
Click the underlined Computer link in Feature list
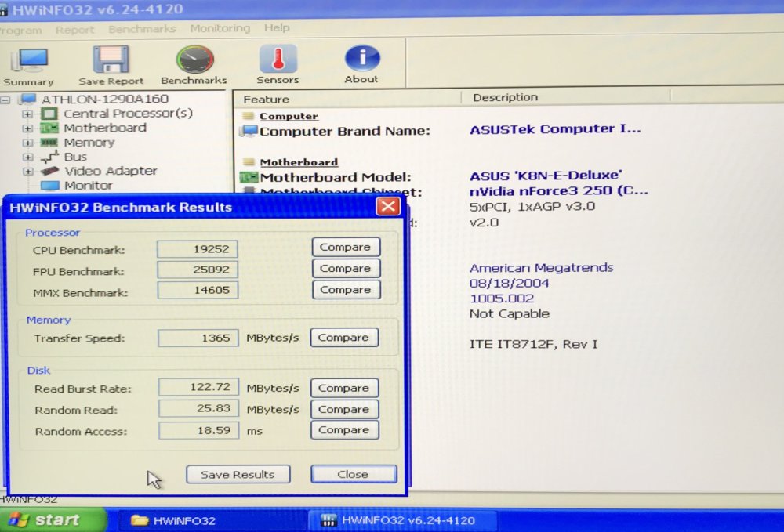(289, 115)
